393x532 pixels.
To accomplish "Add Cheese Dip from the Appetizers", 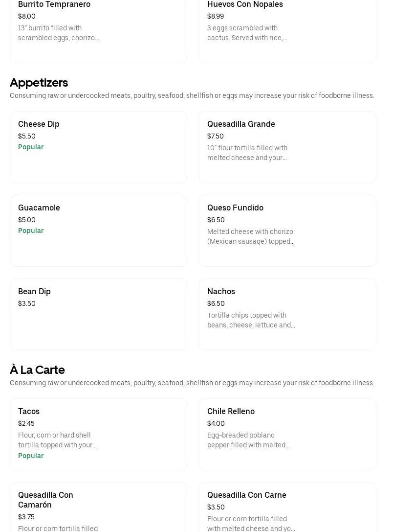I will pos(98,147).
